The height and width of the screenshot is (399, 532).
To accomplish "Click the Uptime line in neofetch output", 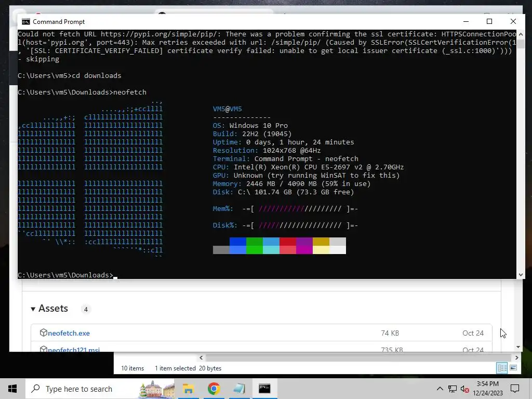I will [x=283, y=142].
